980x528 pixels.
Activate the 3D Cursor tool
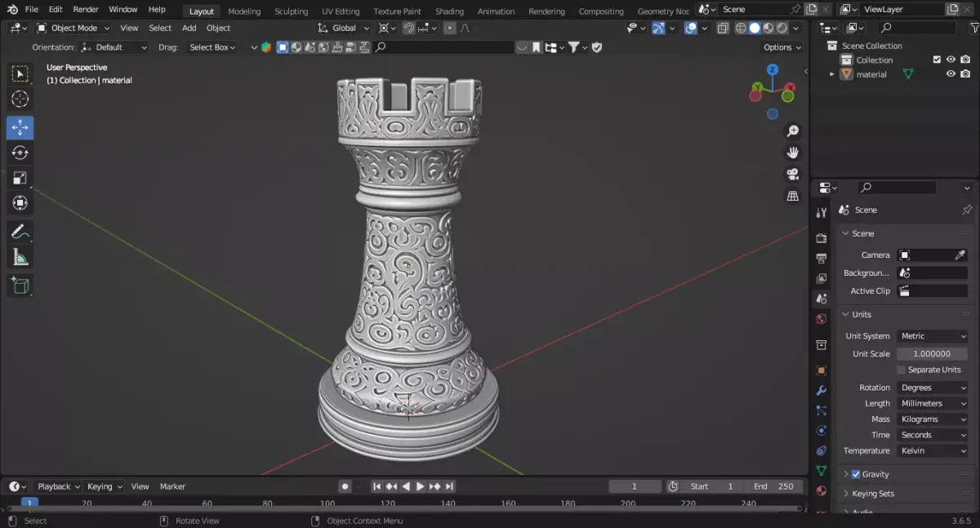[x=20, y=100]
